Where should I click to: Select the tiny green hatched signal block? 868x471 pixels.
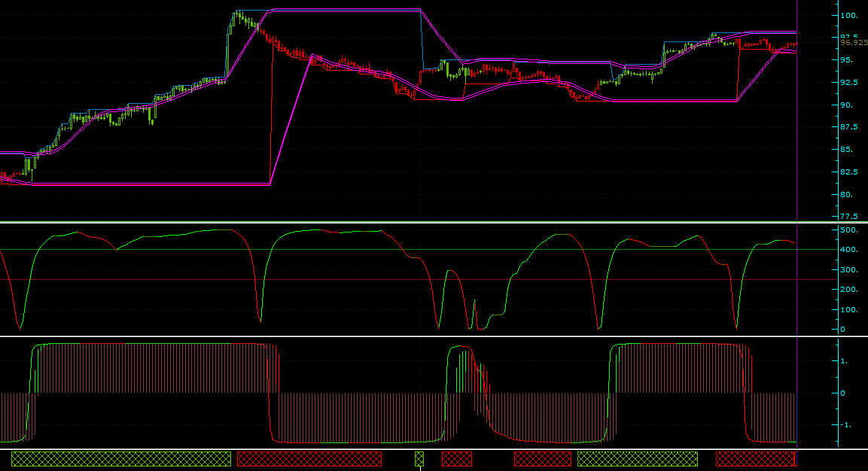[419, 459]
